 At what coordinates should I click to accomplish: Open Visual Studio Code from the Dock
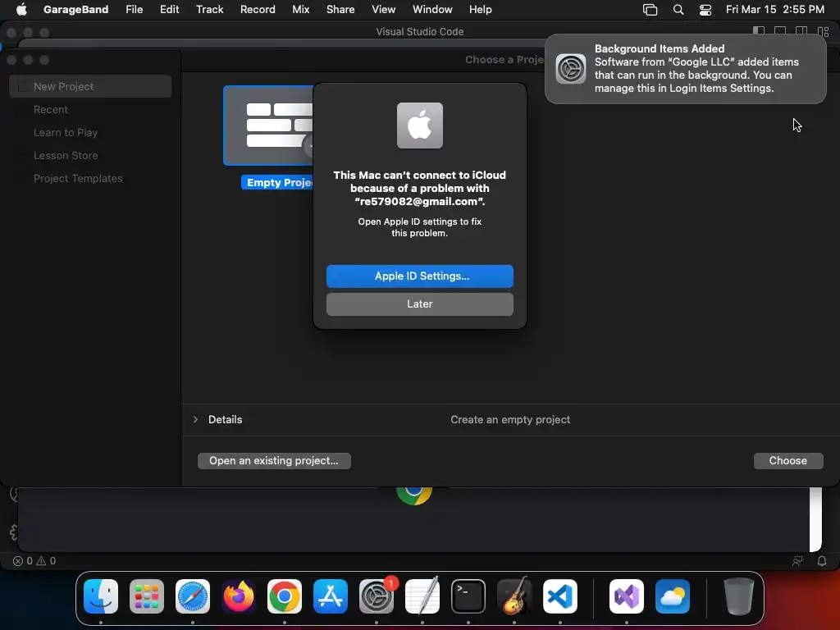click(x=559, y=596)
